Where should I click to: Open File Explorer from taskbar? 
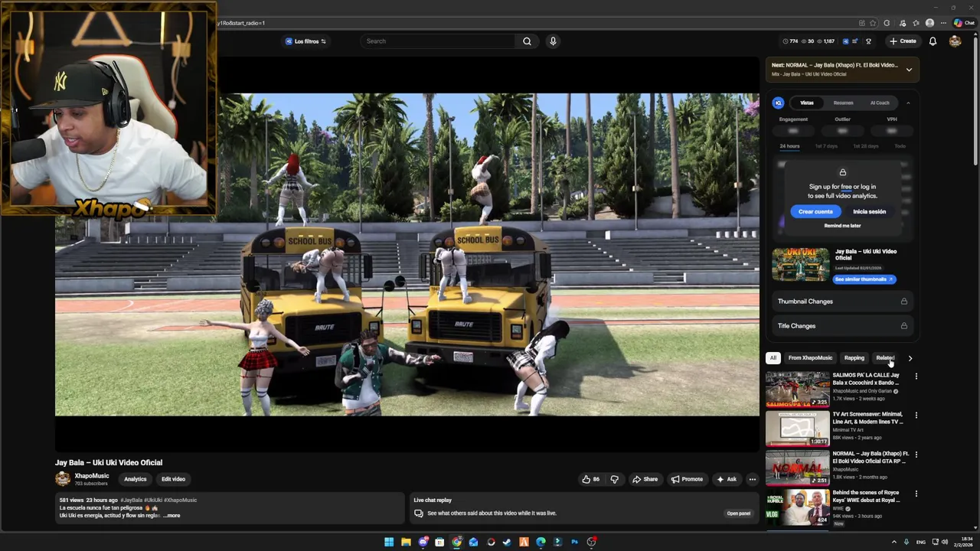(x=406, y=542)
